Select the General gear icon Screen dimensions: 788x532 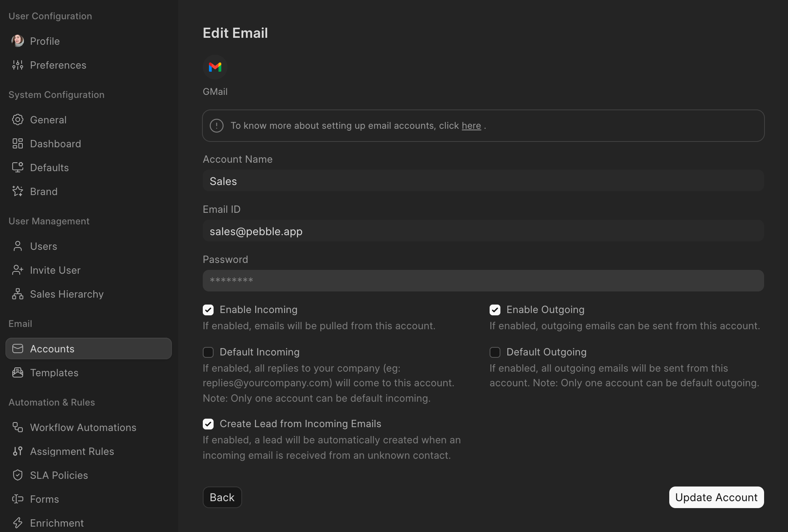[18, 120]
